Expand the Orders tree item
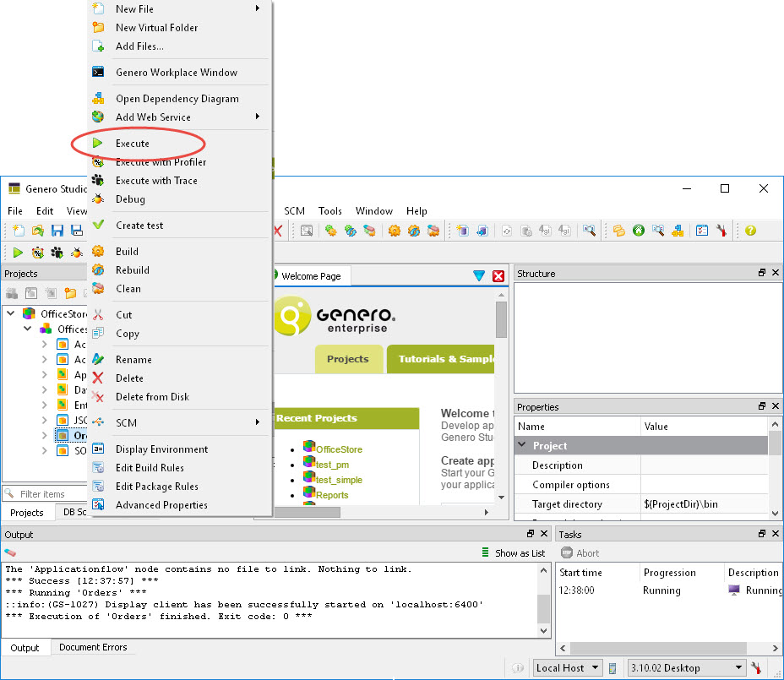The image size is (784, 680). pos(44,435)
